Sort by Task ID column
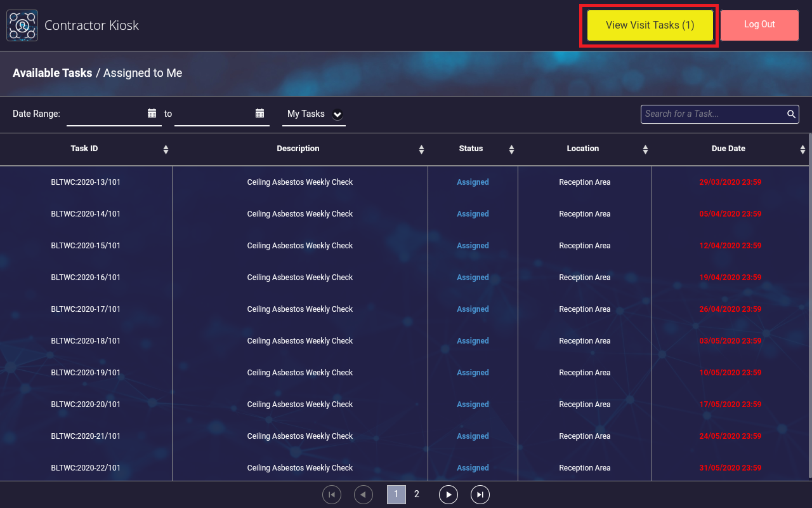The width and height of the screenshot is (812, 508). coord(166,149)
